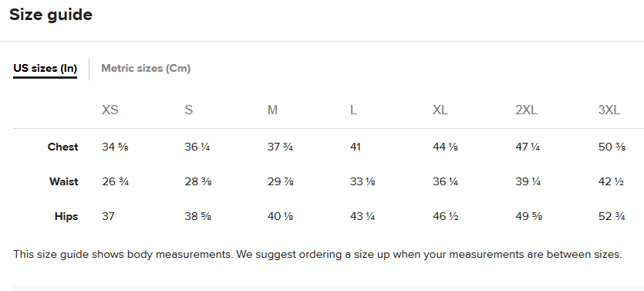This screenshot has height=291, width=644.
Task: Select the XS hips value 37
Action: coord(108,217)
